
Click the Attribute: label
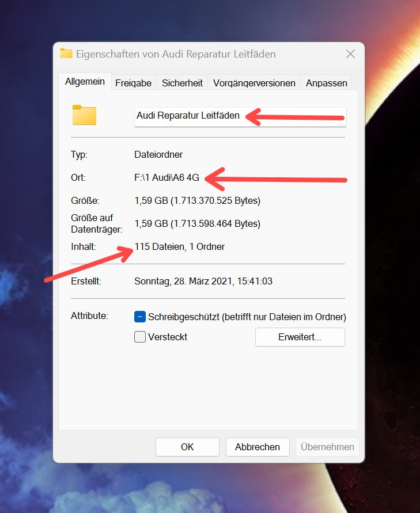[89, 316]
